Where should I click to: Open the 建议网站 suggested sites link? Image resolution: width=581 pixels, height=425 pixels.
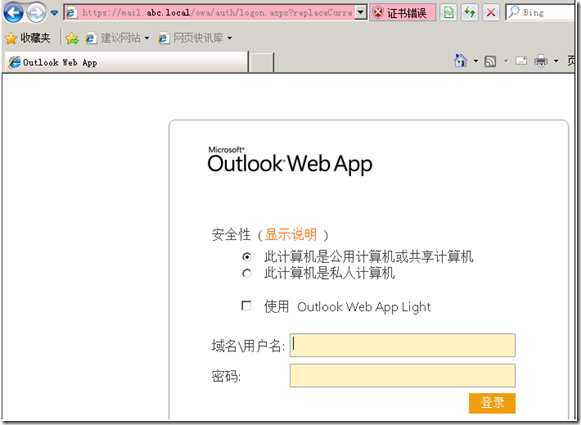[113, 38]
